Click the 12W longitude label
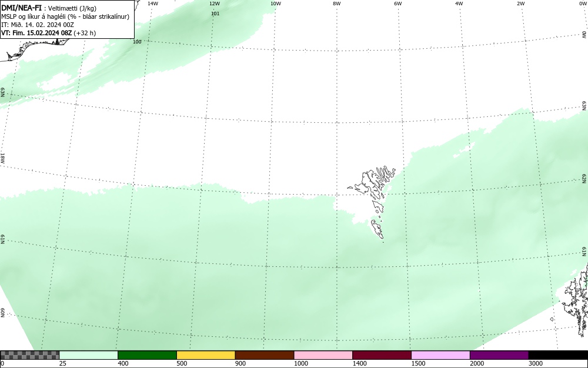This screenshot has width=588, height=368. coord(215,4)
